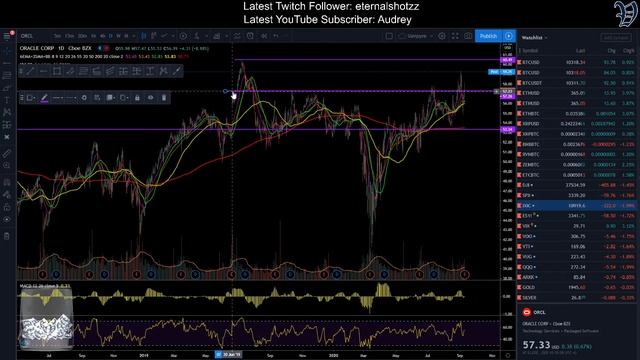Viewport: 640px width, 360px height.
Task: Undo last action in top toolbar
Action: tap(276, 36)
